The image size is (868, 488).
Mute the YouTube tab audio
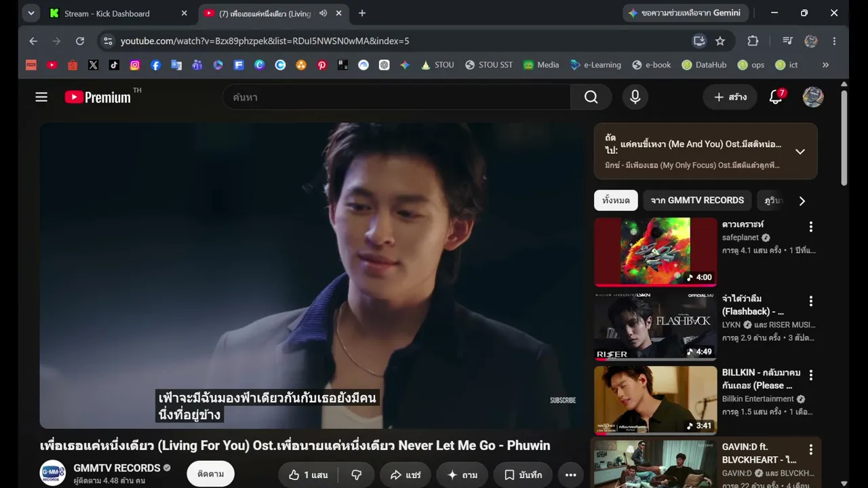323,13
